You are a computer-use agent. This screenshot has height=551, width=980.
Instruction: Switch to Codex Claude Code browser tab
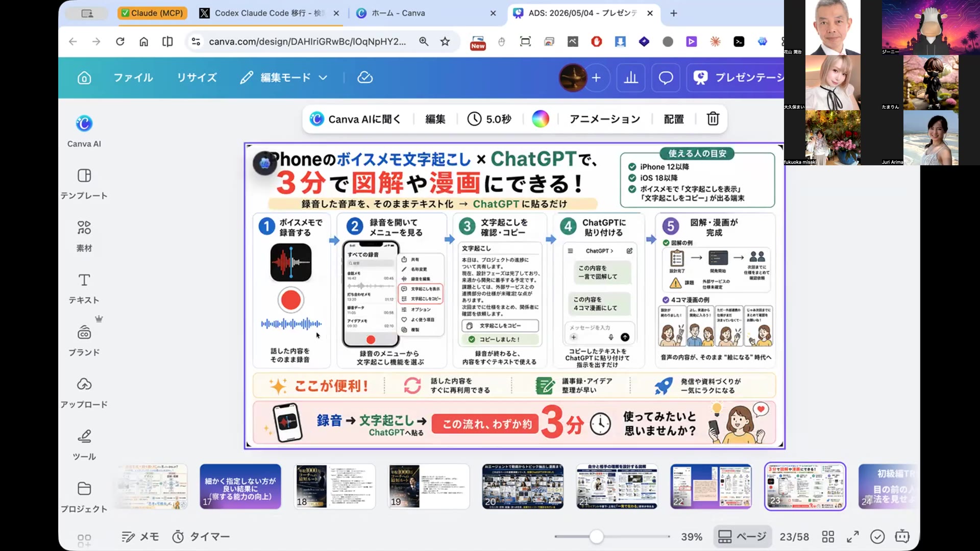point(268,13)
